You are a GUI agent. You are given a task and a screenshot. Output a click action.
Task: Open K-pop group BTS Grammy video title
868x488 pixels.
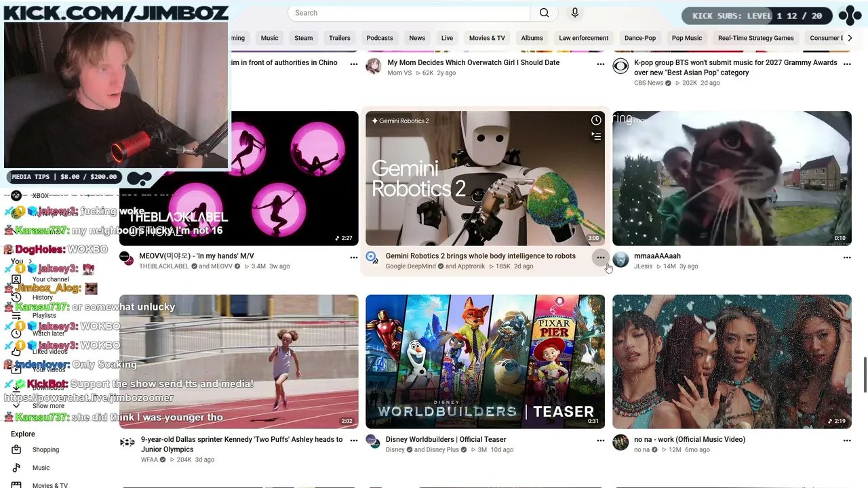736,67
